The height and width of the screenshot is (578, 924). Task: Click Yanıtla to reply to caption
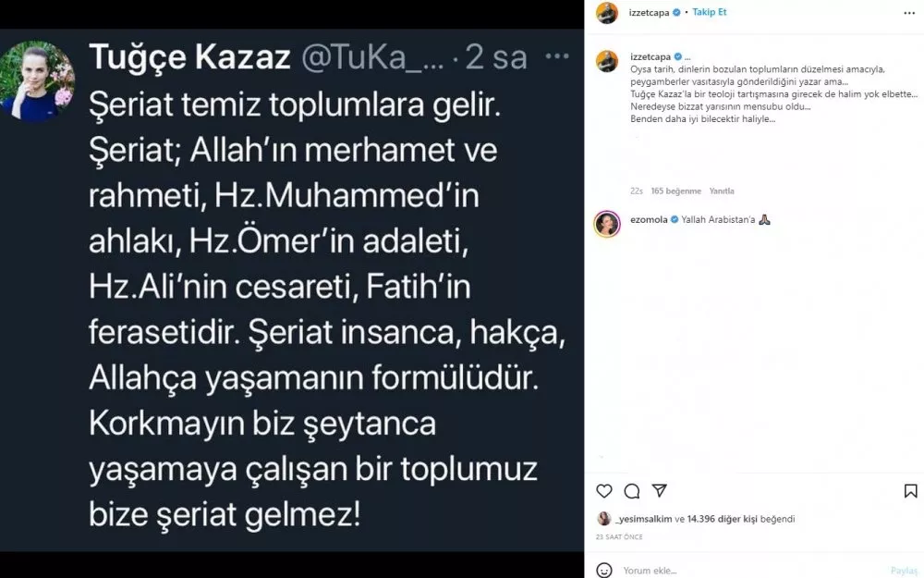click(x=722, y=191)
